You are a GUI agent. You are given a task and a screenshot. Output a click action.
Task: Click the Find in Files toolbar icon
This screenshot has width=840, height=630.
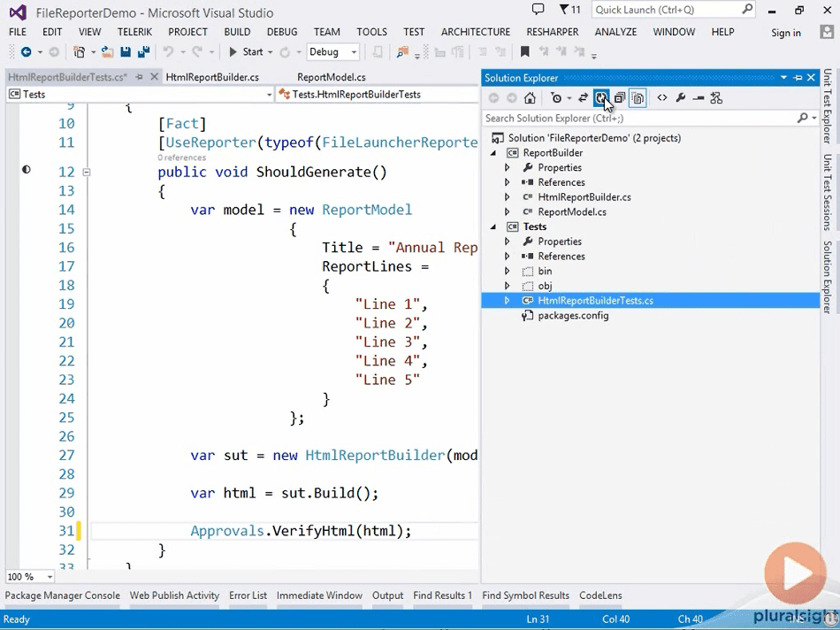[x=402, y=52]
